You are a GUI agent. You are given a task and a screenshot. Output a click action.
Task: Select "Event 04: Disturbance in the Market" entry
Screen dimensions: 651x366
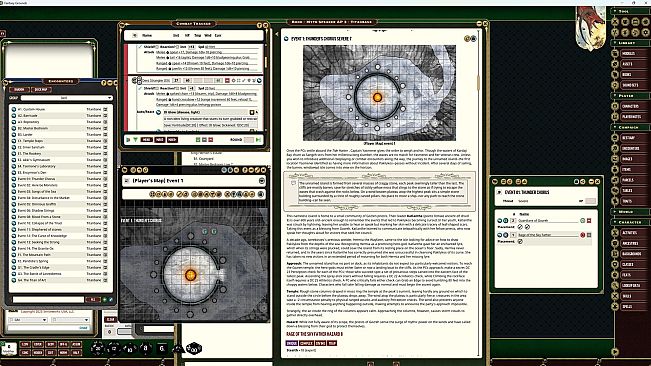pyautogui.click(x=44, y=198)
